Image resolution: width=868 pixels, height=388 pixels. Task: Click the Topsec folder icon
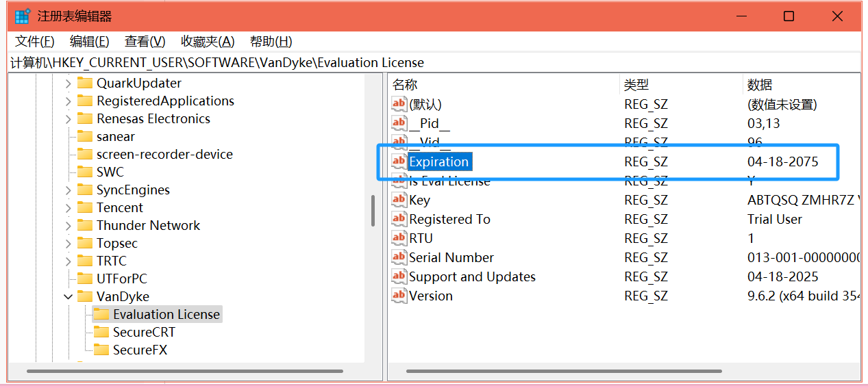point(85,243)
